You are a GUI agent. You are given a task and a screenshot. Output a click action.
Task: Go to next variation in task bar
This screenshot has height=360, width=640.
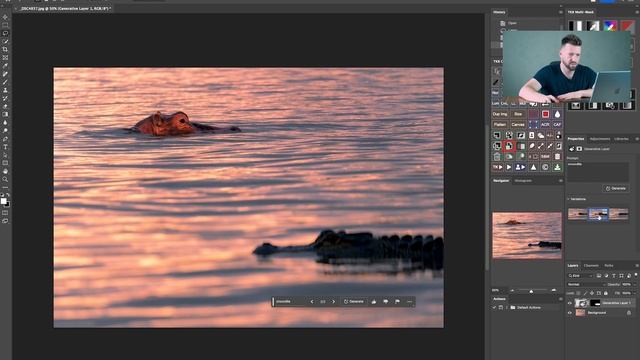(x=333, y=302)
